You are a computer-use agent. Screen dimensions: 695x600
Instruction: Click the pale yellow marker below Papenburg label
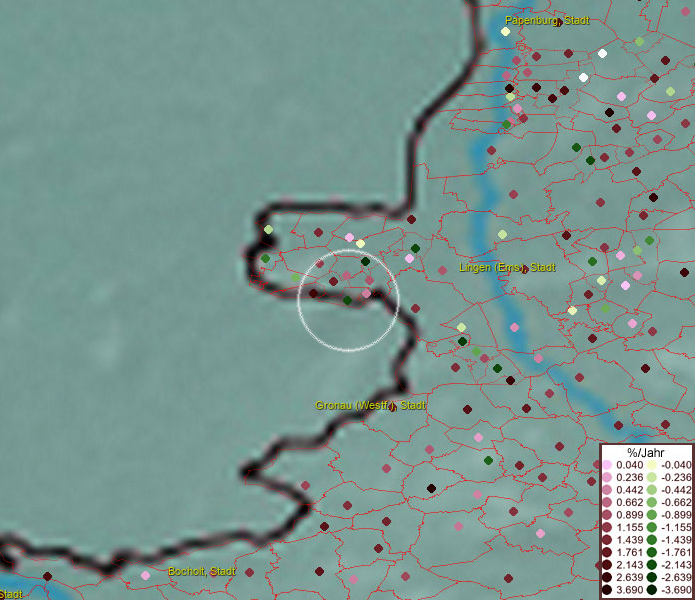[x=505, y=31]
